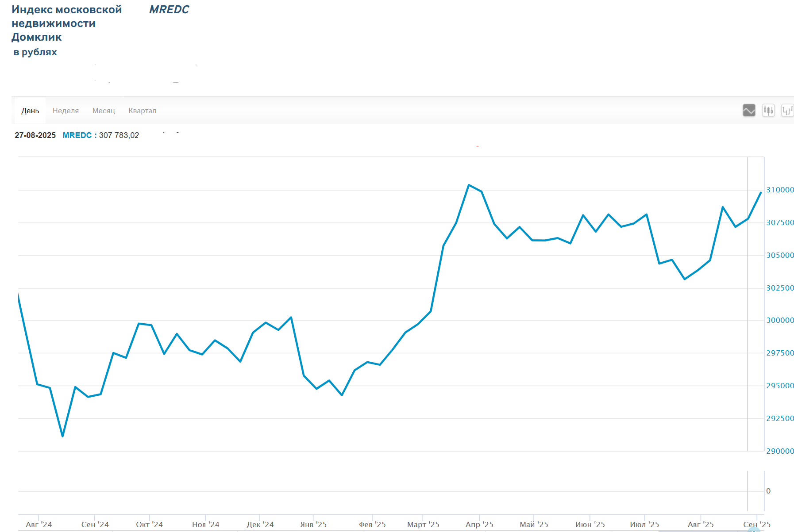The width and height of the screenshot is (794, 532).
Task: Click the Сен '25 time label
Action: click(x=757, y=524)
